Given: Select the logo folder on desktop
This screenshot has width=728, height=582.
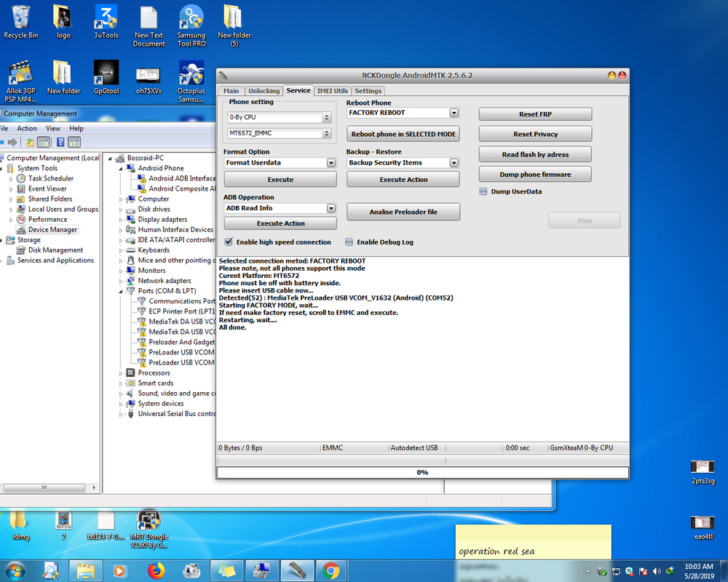Looking at the screenshot, I should point(63,22).
